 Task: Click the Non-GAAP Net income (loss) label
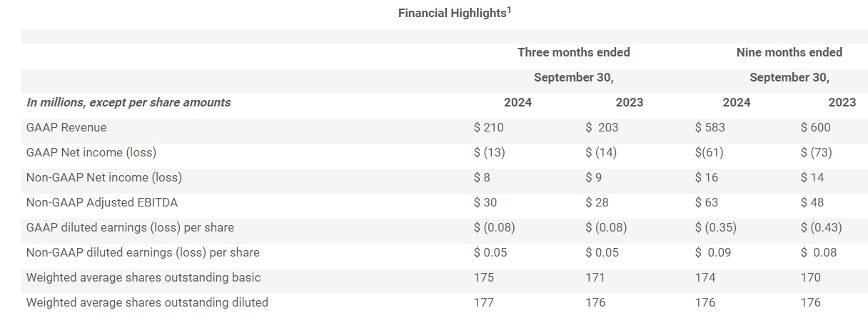click(104, 177)
